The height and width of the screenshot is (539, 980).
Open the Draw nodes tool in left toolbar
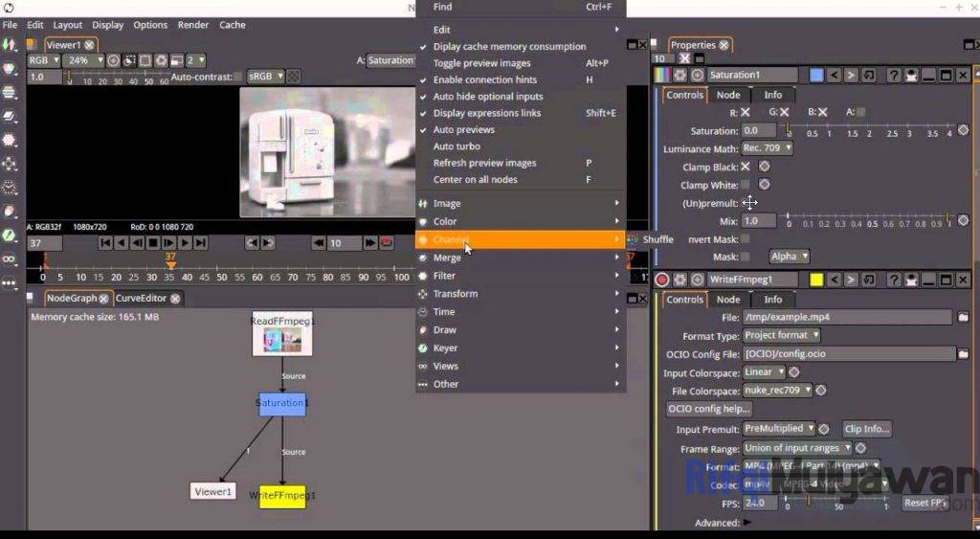[x=9, y=212]
